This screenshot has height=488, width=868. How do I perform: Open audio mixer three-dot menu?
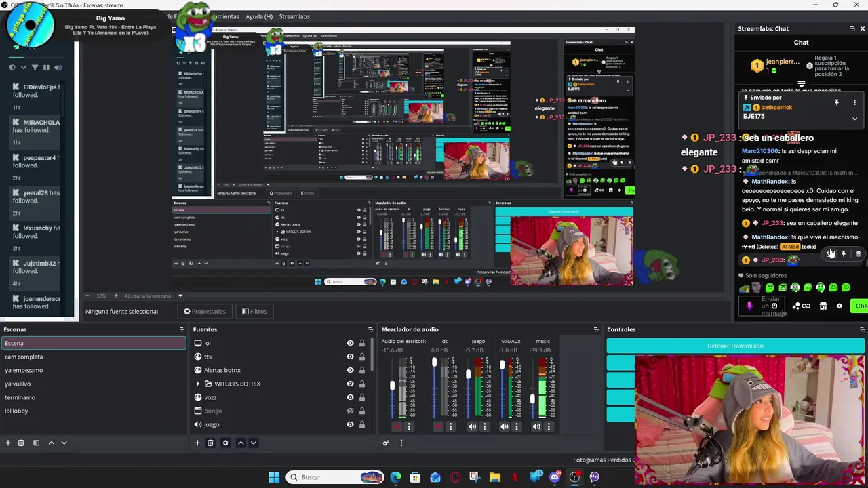pyautogui.click(x=401, y=443)
